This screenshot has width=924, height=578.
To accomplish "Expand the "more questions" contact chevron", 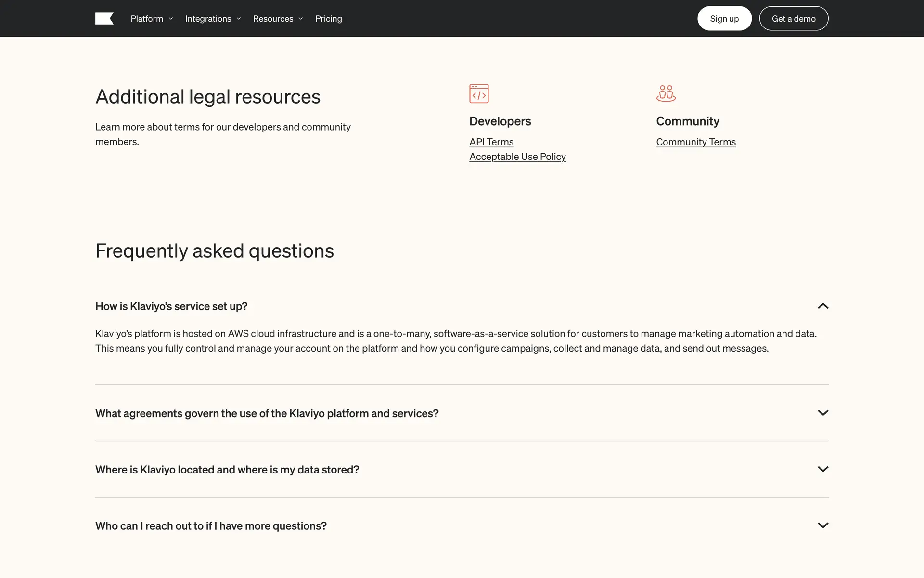I will coord(823,525).
